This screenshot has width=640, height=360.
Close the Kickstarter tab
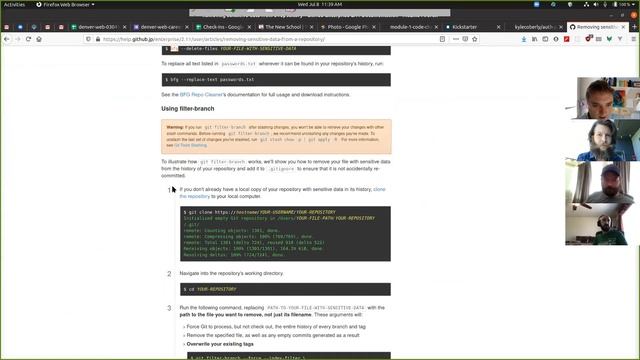[x=498, y=27]
